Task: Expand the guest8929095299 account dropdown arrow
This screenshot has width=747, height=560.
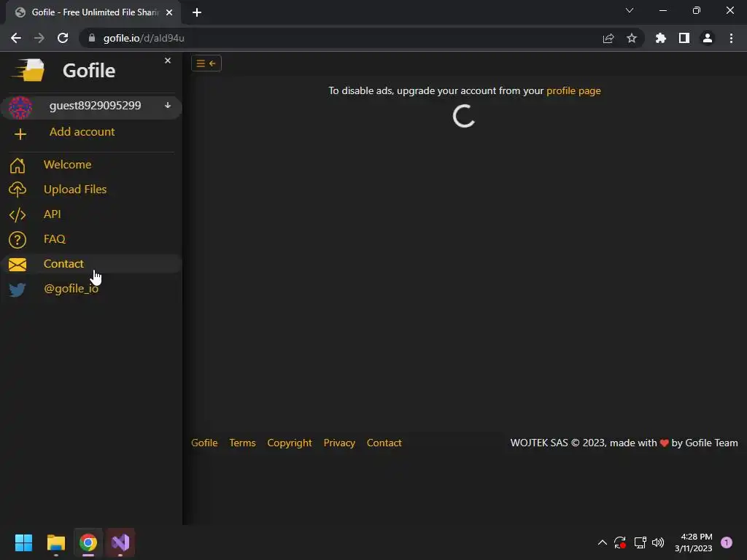Action: point(168,105)
